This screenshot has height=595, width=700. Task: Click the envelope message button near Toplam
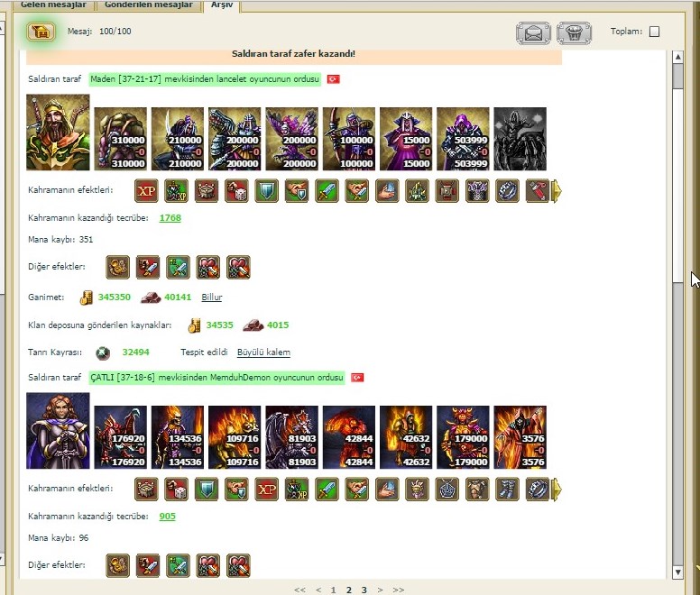(533, 33)
